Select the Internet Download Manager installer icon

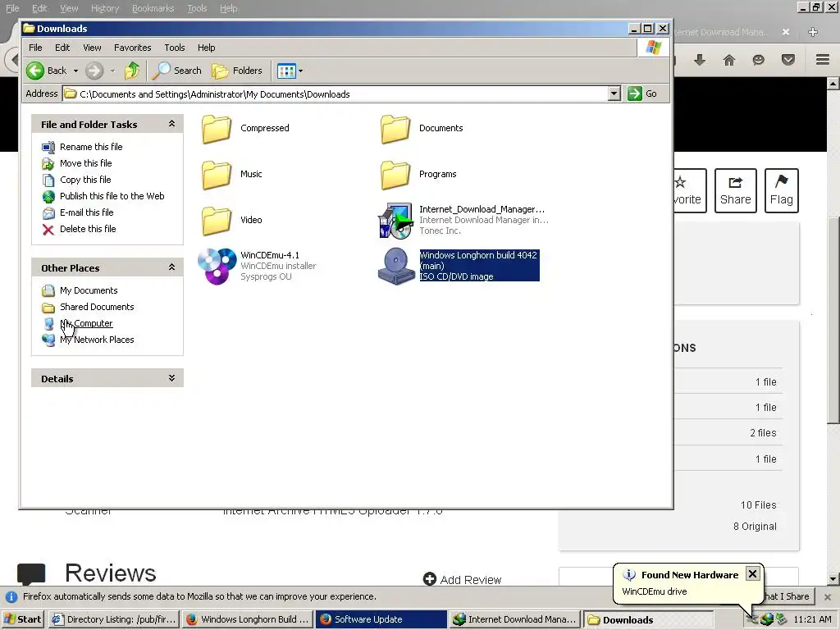(x=395, y=220)
